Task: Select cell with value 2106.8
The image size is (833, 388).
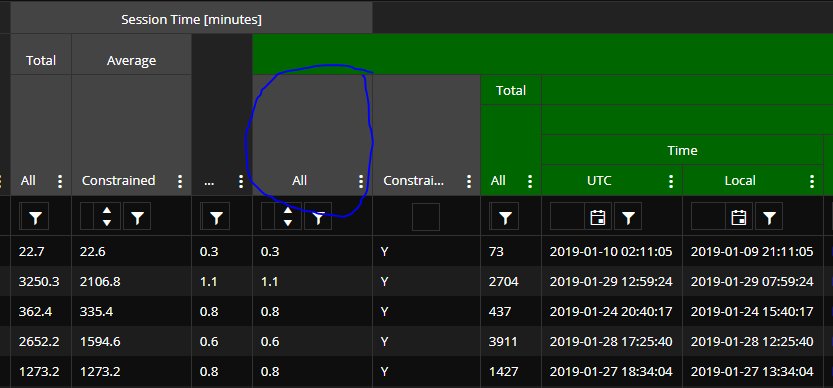Action: point(131,281)
